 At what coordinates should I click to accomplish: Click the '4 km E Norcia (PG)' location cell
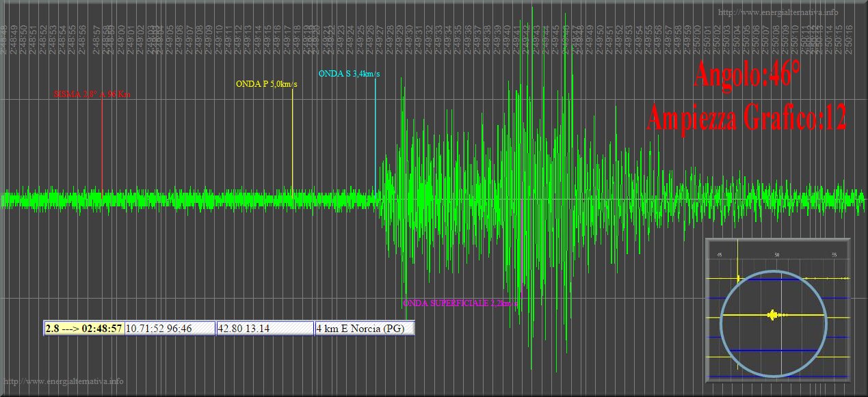coord(364,329)
